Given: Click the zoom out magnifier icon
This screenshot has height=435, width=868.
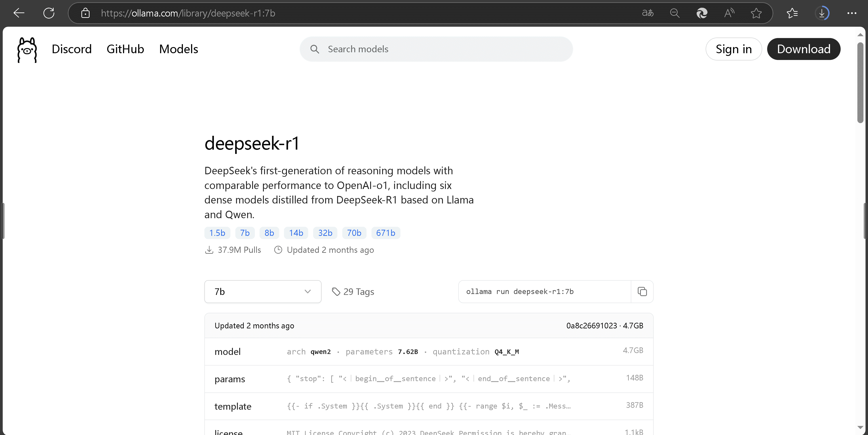Looking at the screenshot, I should click(x=675, y=13).
